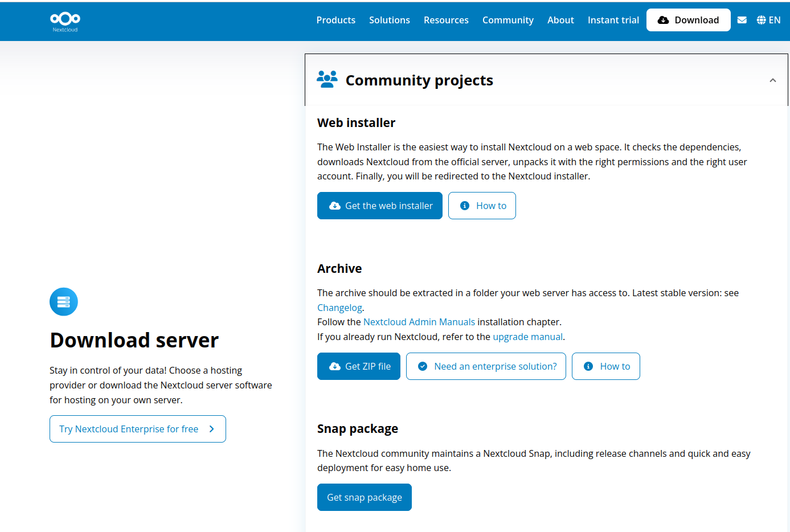
Task: Click Get ZIP file button
Action: point(359,366)
